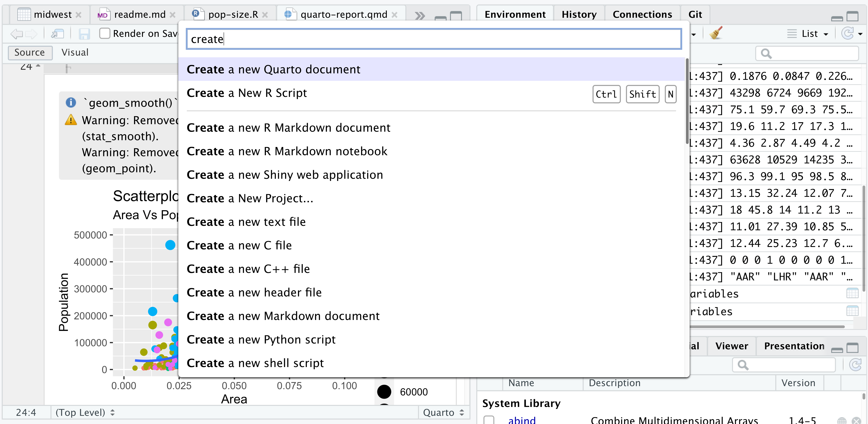This screenshot has width=868, height=424.
Task: Refresh the Environment pane
Action: tap(848, 33)
